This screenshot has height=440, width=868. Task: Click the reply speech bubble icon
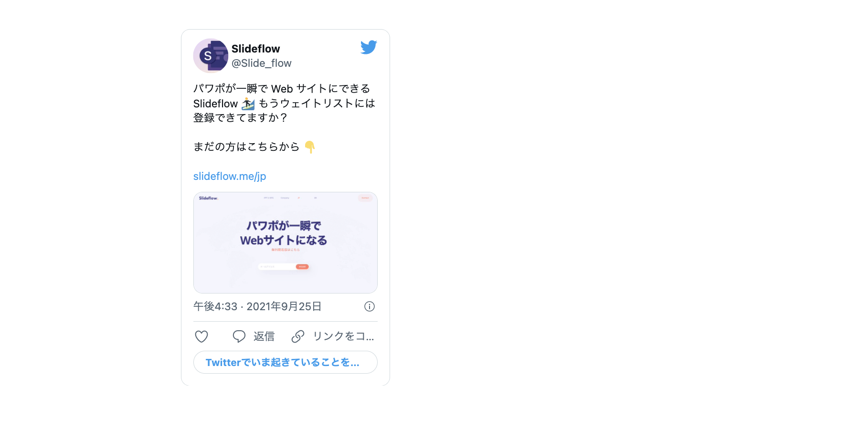click(x=239, y=336)
